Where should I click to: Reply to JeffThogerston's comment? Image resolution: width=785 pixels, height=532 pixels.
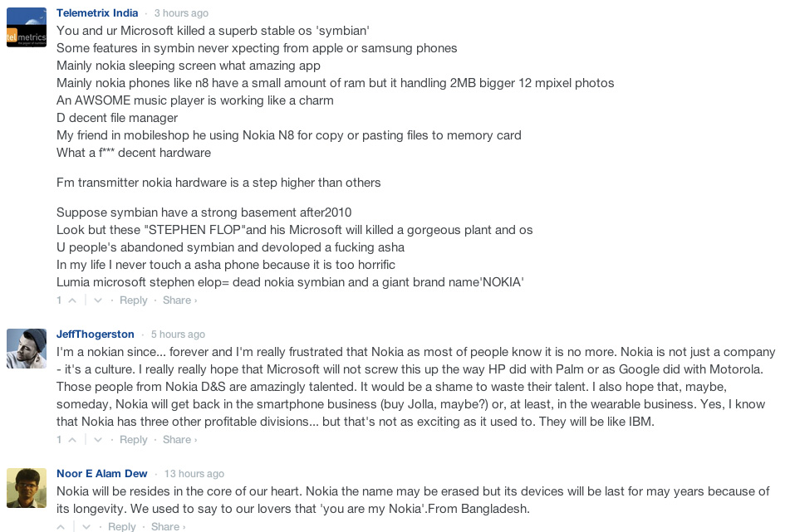point(133,440)
